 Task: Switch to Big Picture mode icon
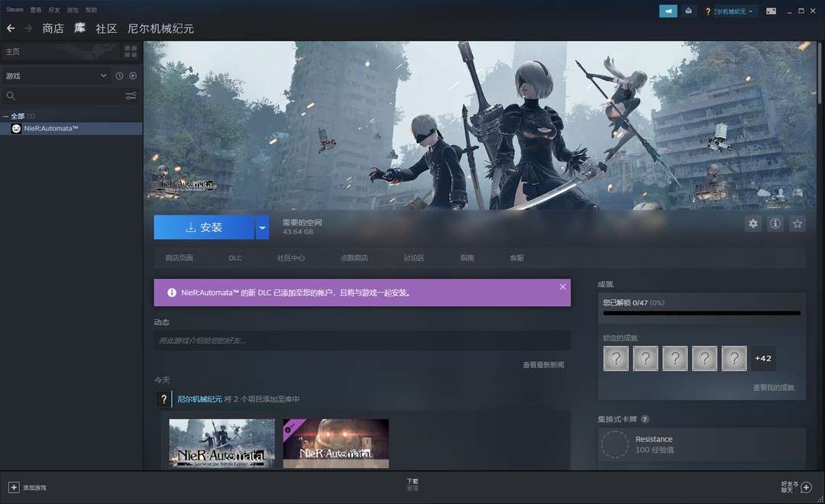point(771,11)
